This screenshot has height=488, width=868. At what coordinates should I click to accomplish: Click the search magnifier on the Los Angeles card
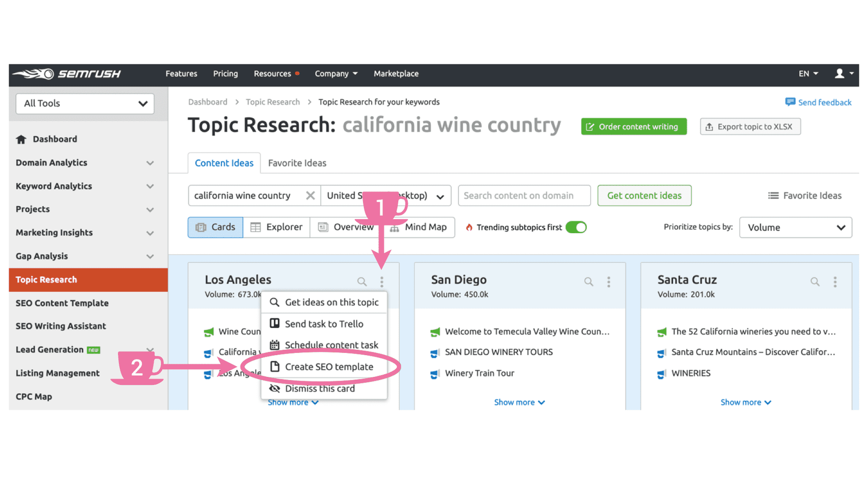point(361,281)
